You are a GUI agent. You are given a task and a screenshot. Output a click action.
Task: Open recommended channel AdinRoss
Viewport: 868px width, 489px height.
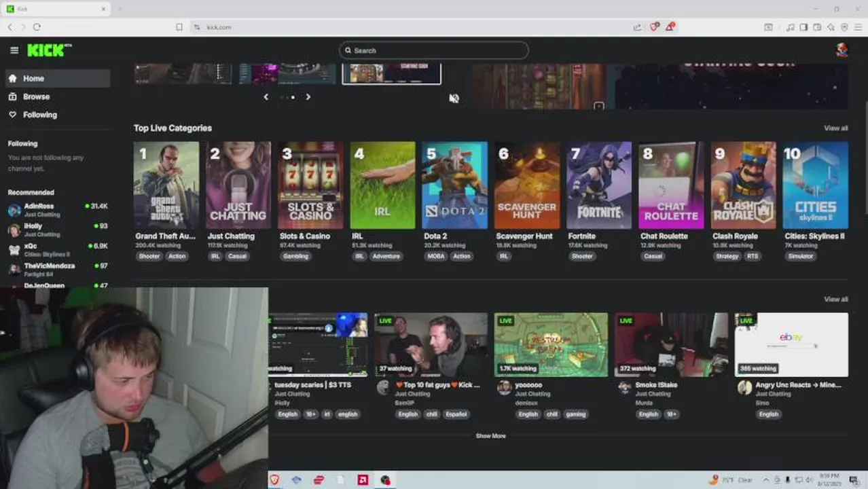click(x=57, y=209)
